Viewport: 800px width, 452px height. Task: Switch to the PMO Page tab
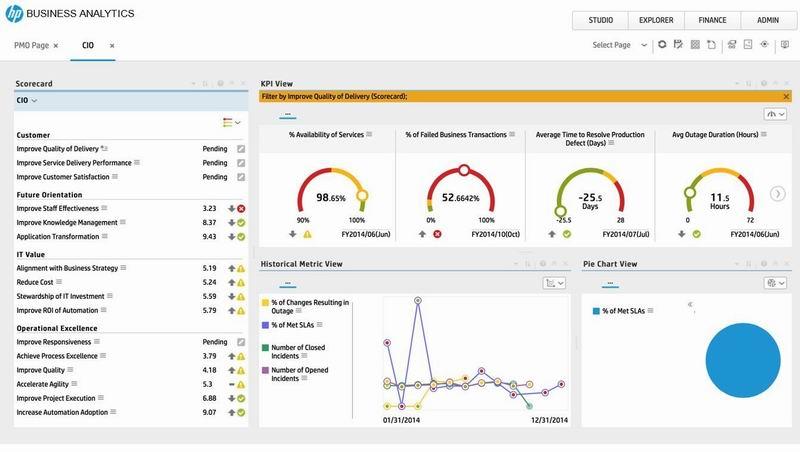click(32, 45)
